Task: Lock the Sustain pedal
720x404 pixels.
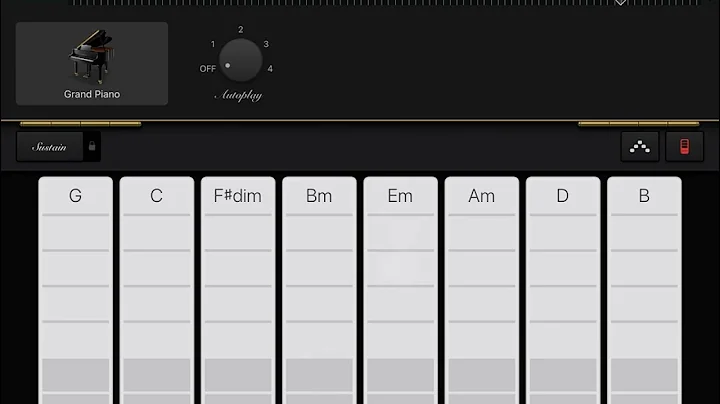Action: 91,147
